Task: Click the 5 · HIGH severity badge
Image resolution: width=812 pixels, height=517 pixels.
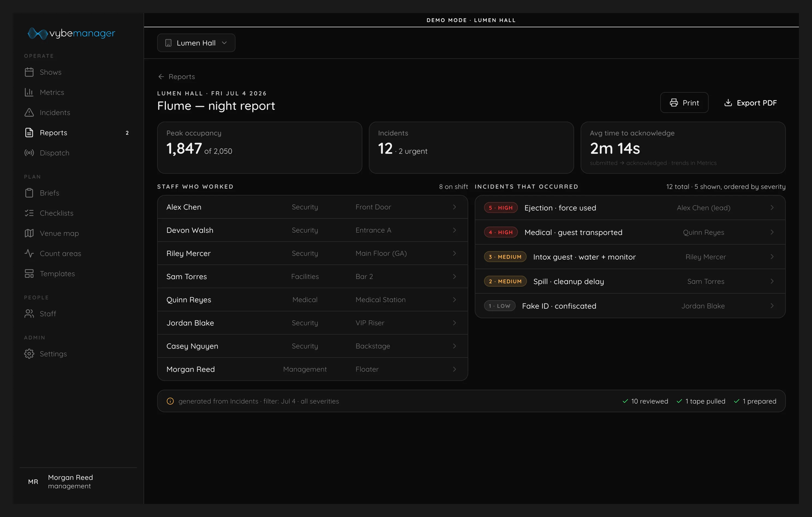Action: [x=501, y=208]
